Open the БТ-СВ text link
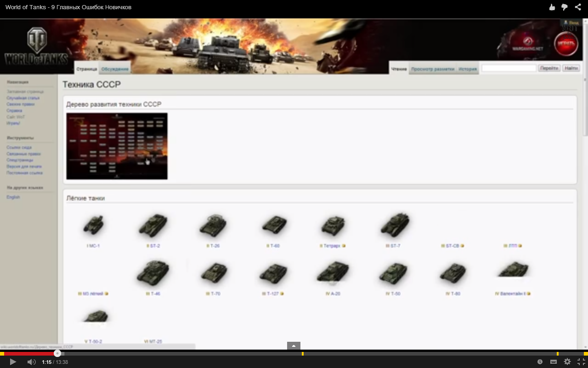 (452, 246)
